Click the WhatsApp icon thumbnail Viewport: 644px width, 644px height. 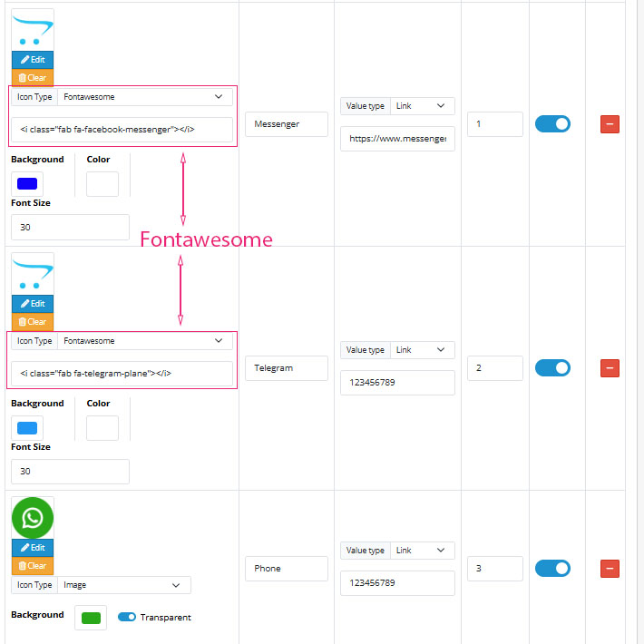(x=33, y=518)
